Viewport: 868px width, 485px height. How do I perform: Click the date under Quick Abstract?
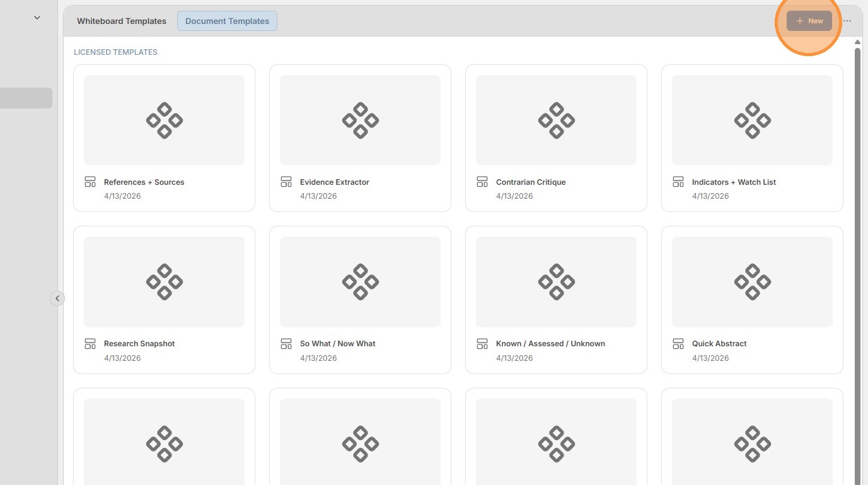click(x=710, y=358)
